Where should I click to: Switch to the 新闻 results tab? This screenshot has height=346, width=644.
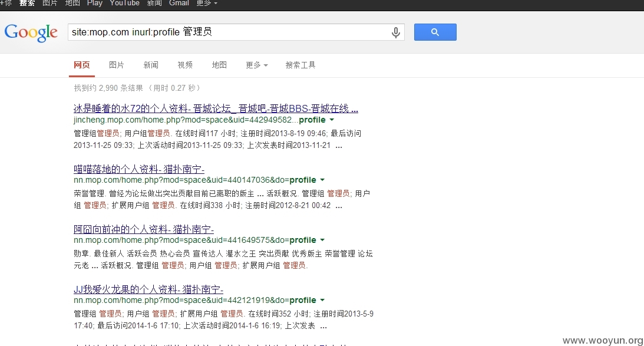pyautogui.click(x=151, y=65)
